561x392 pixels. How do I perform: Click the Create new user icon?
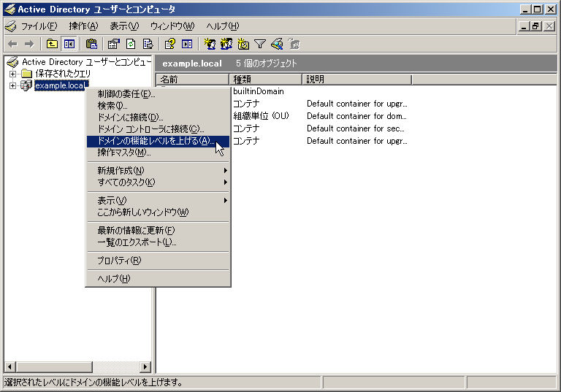coord(210,44)
